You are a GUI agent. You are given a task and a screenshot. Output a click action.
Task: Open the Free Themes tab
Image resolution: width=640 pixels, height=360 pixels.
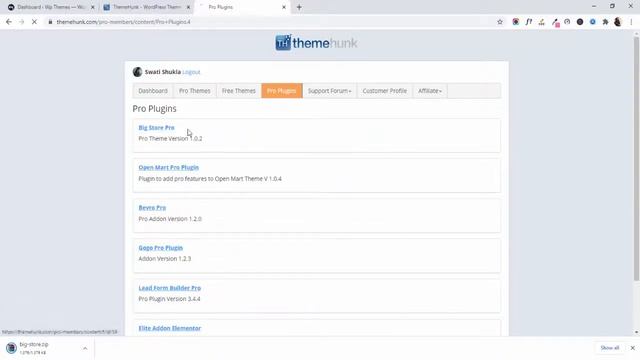(x=239, y=91)
